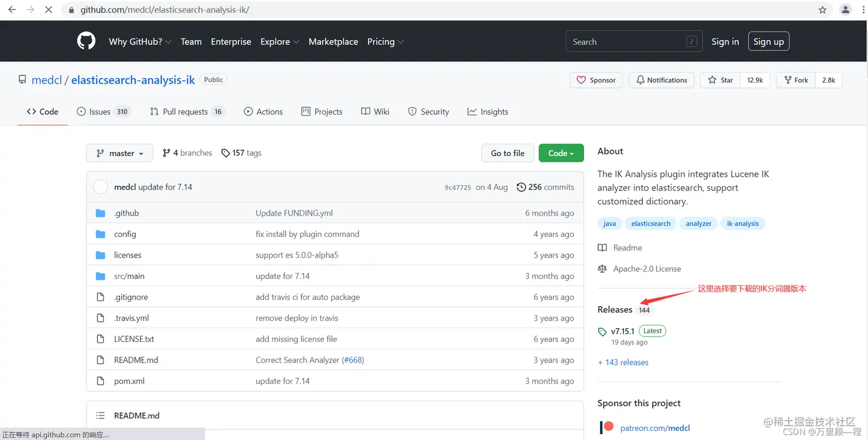Open the master branch dropdown
The image size is (868, 440).
point(119,153)
